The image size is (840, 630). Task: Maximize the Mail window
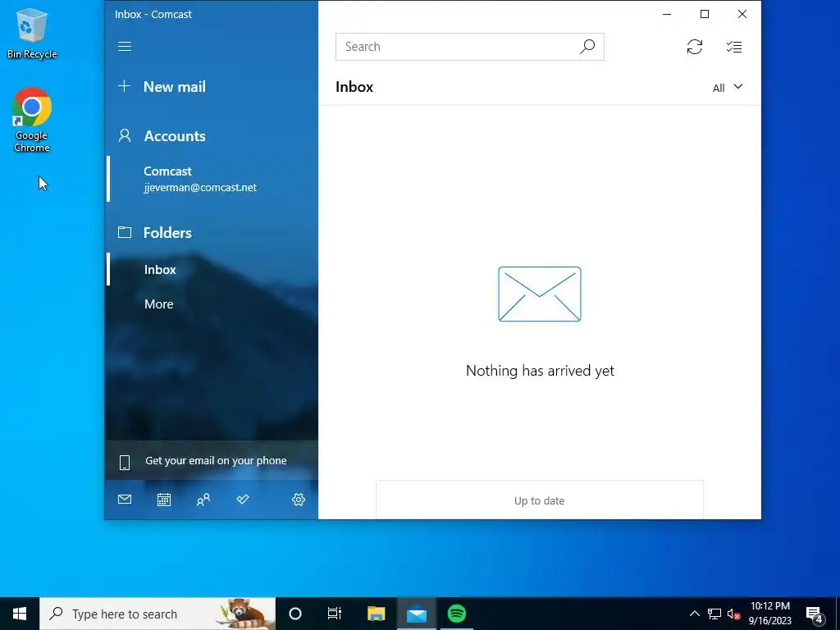pos(705,14)
